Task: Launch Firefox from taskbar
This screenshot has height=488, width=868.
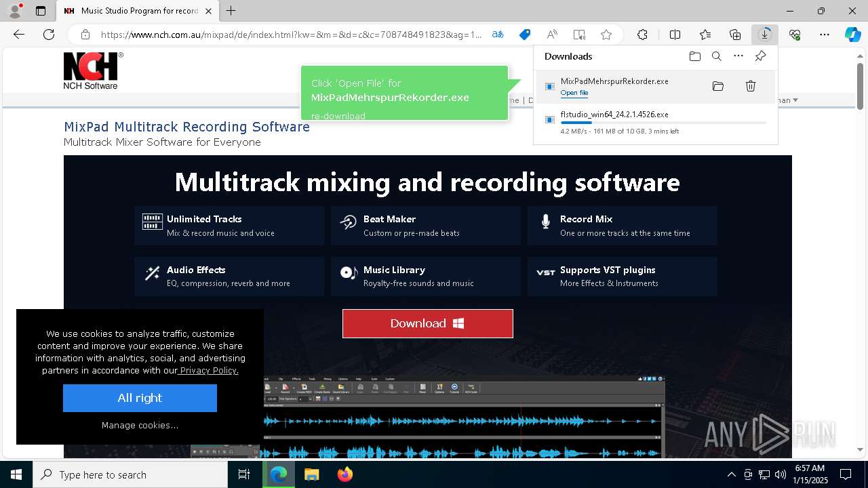Action: 345,474
